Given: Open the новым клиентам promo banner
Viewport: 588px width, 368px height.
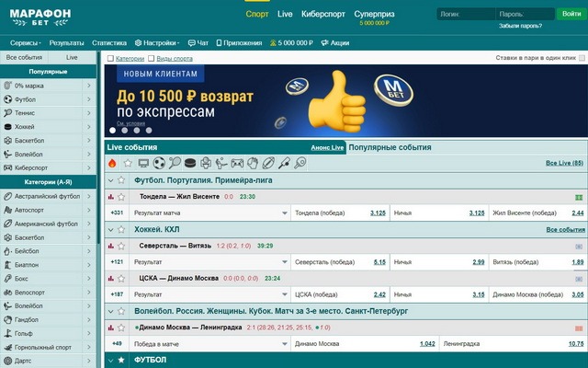Looking at the screenshot, I should click(345, 100).
